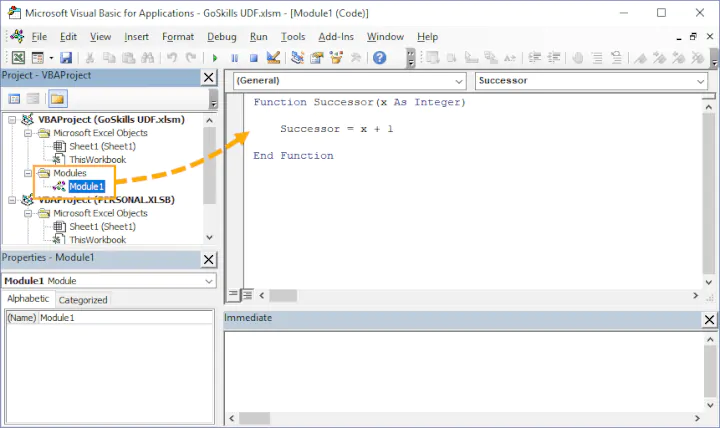Open the Toolbox toolbar icon

click(355, 58)
